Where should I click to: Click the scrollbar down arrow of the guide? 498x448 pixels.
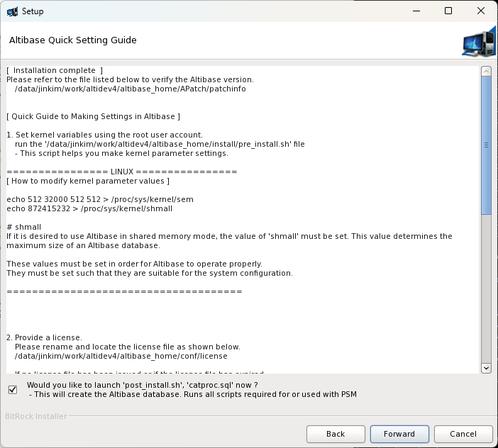coord(486,367)
